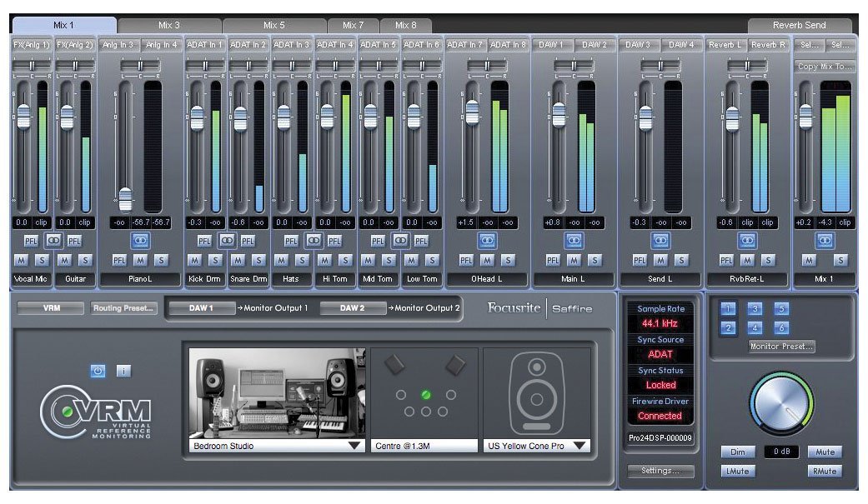Screen dimensions: 868x504
Task: Click the stereo link icon on the Main L channel
Action: (x=575, y=240)
